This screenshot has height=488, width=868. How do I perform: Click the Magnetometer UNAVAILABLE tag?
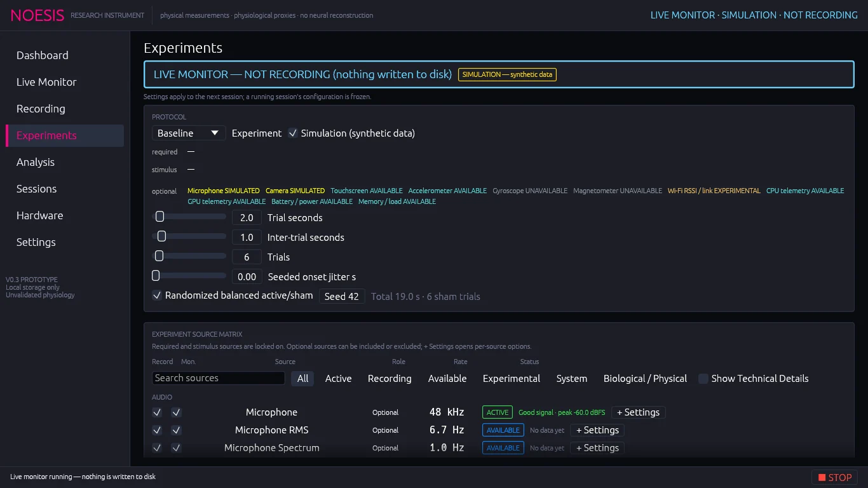pyautogui.click(x=618, y=191)
